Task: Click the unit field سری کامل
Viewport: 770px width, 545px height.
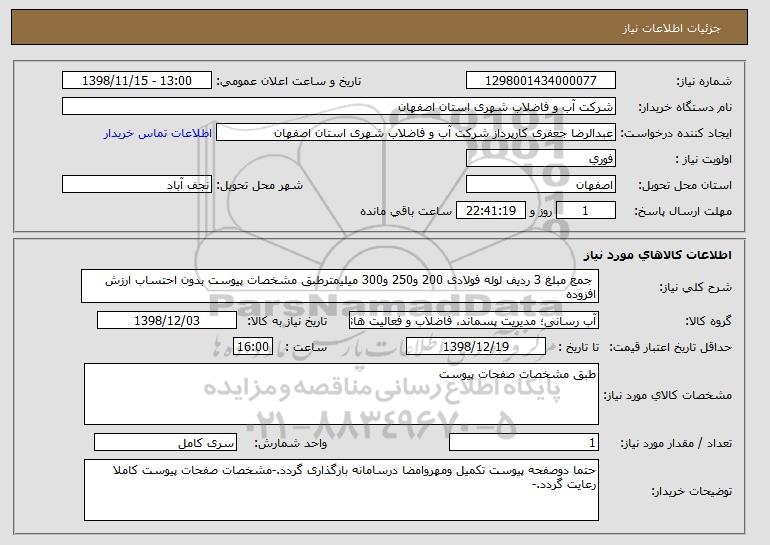Action: [165, 442]
